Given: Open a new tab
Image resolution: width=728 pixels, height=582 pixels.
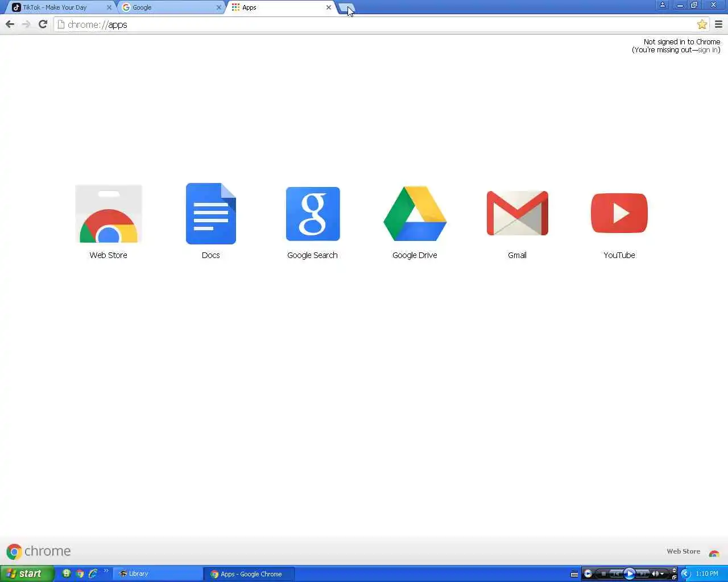Looking at the screenshot, I should (346, 8).
